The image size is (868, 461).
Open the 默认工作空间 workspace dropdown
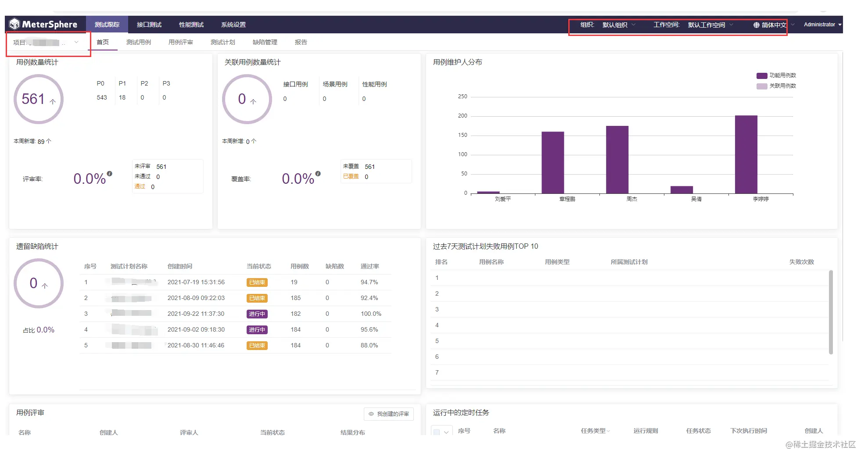coord(710,25)
